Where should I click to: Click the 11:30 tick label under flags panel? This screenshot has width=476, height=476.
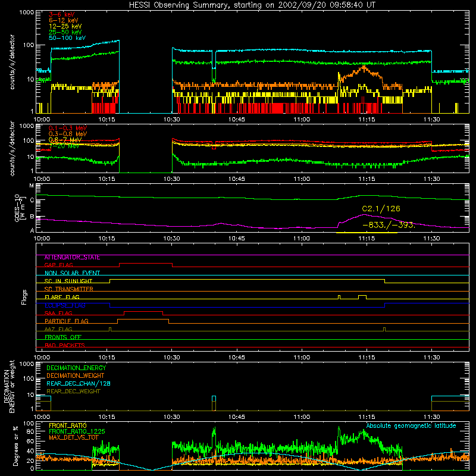click(432, 358)
